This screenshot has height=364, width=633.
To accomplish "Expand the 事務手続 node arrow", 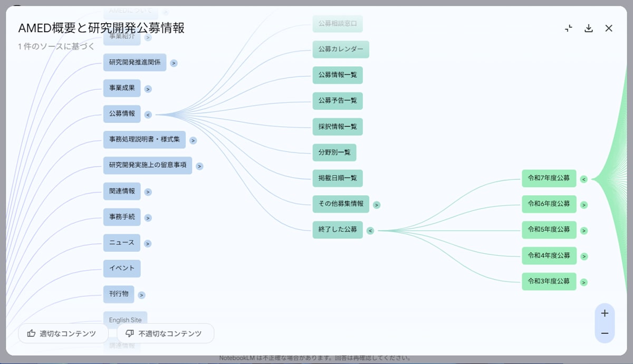I will tap(148, 218).
